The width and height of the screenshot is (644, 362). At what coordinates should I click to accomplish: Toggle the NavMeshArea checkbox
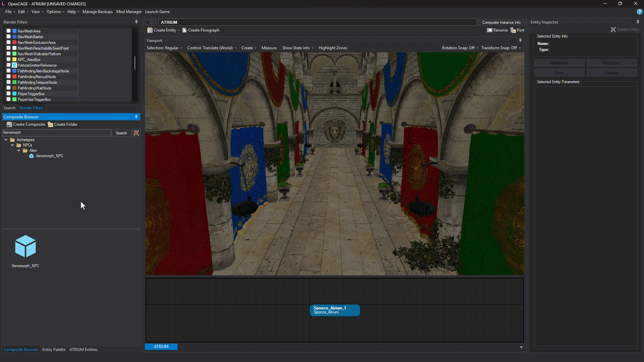pyautogui.click(x=8, y=31)
